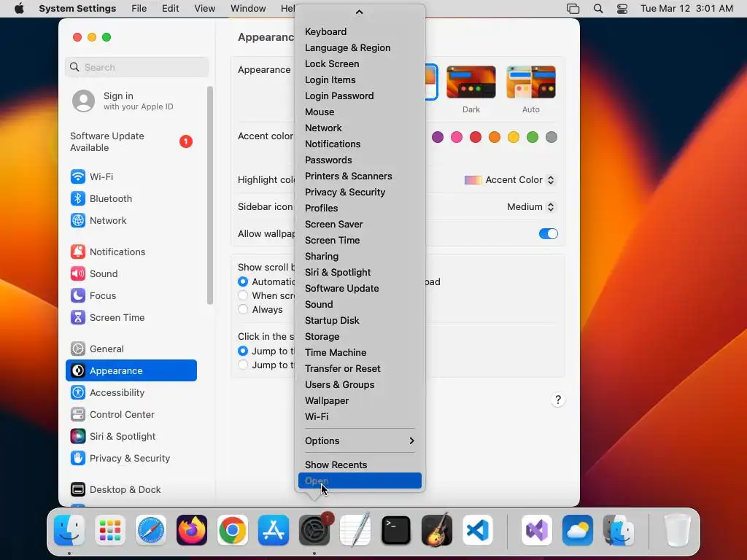Open Safari in the Dock

click(x=151, y=530)
